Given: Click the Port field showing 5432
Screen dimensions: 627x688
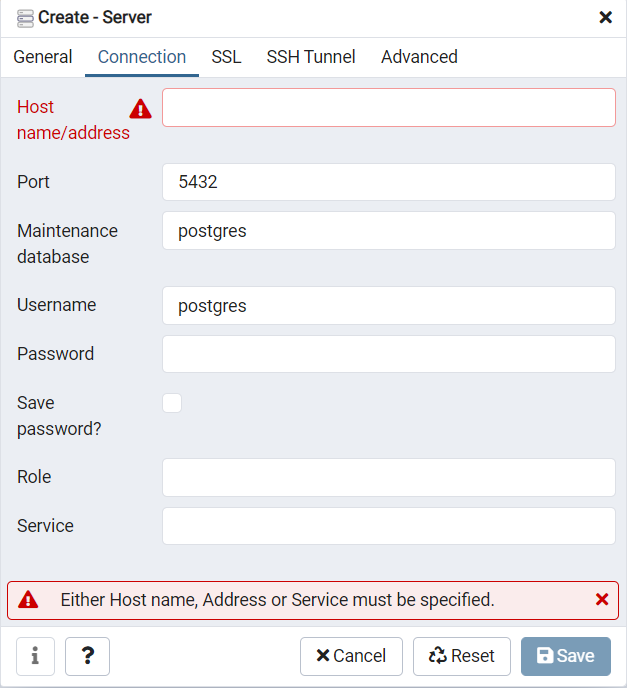Looking at the screenshot, I should pos(389,182).
